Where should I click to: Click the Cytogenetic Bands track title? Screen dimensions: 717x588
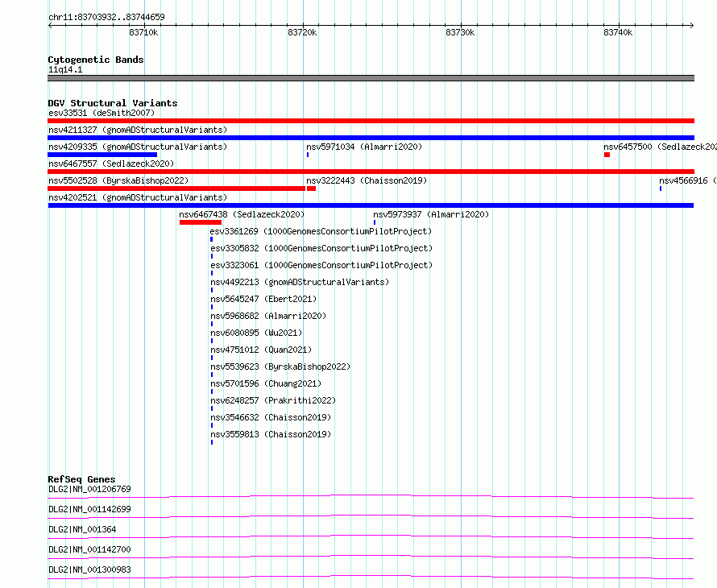[x=96, y=60]
